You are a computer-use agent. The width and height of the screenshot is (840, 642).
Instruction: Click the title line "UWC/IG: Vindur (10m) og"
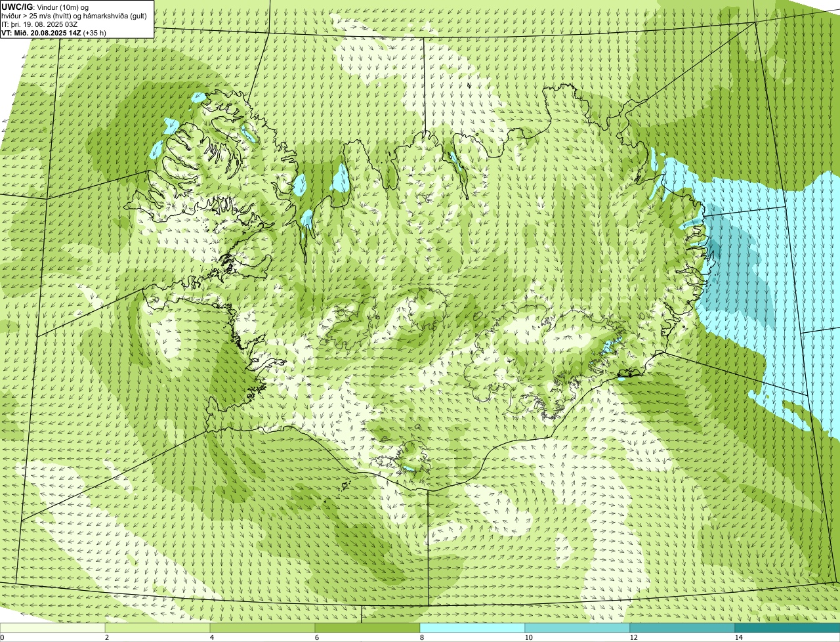45,7
